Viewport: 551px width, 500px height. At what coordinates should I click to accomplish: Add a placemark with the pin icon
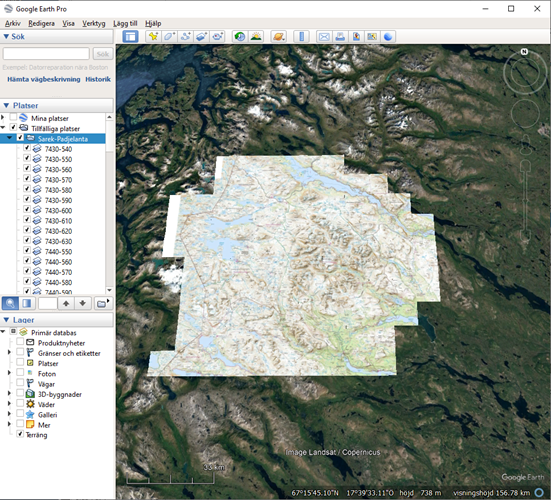(x=154, y=37)
